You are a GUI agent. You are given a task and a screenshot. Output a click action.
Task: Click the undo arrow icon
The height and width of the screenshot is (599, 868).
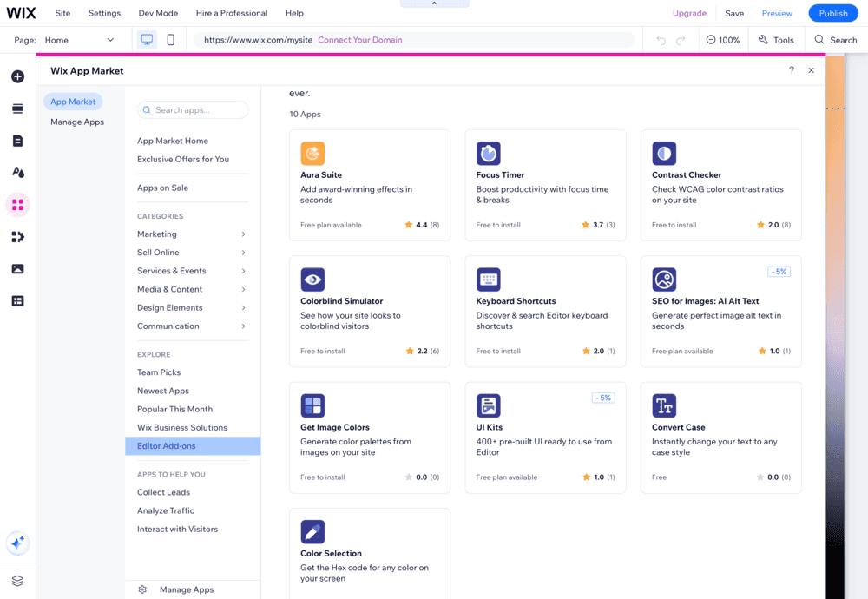click(x=661, y=39)
